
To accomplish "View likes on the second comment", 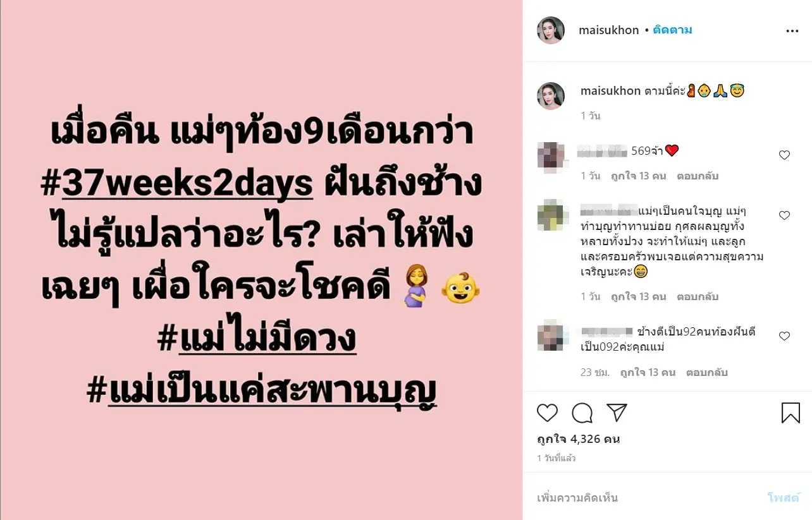I will (639, 297).
